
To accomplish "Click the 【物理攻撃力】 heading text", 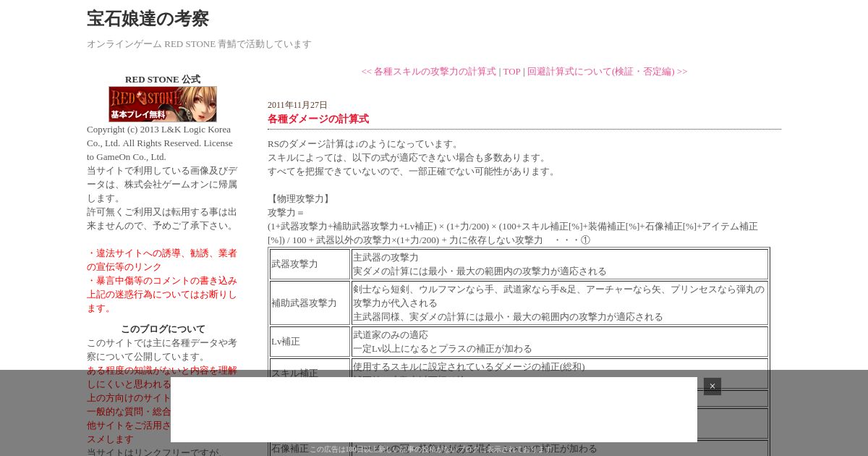I will pyautogui.click(x=300, y=199).
